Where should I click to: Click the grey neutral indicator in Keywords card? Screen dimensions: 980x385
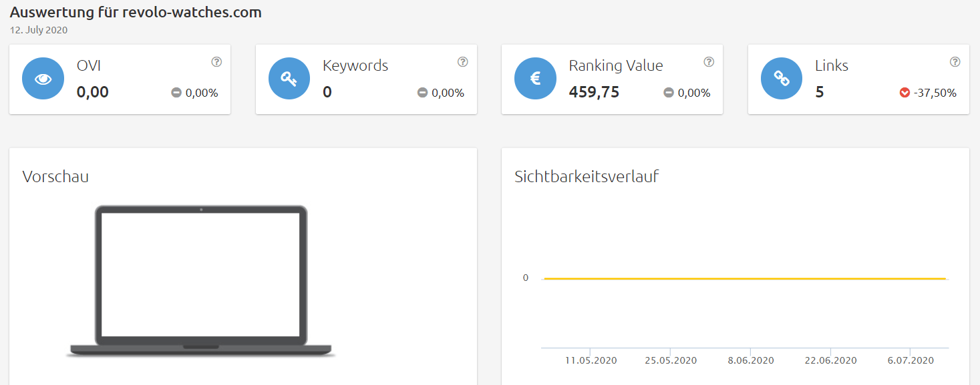(x=422, y=93)
